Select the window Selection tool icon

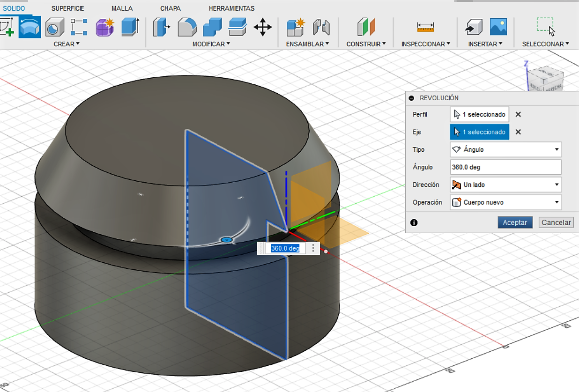(x=546, y=26)
